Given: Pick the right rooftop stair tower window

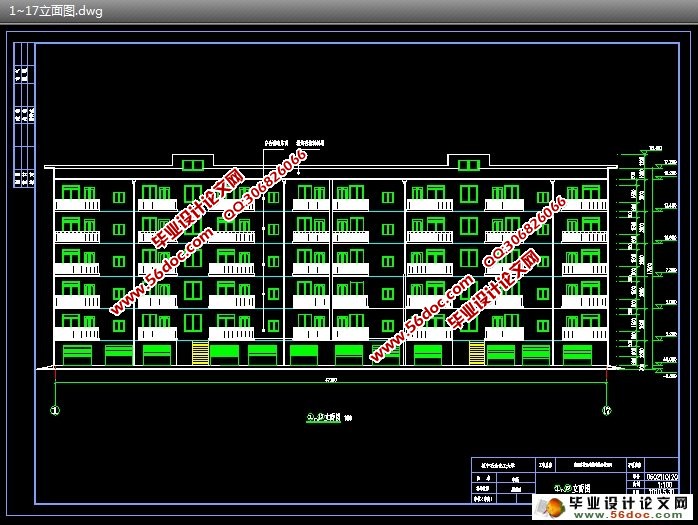Looking at the screenshot, I should (467, 165).
